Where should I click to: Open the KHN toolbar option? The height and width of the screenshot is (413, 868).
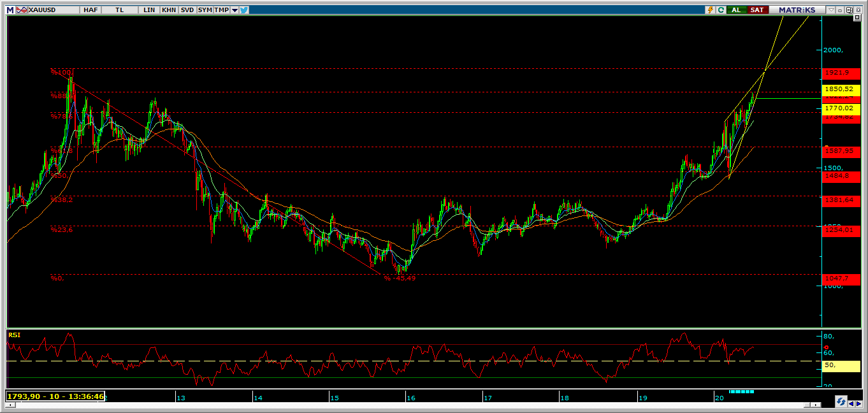[169, 10]
